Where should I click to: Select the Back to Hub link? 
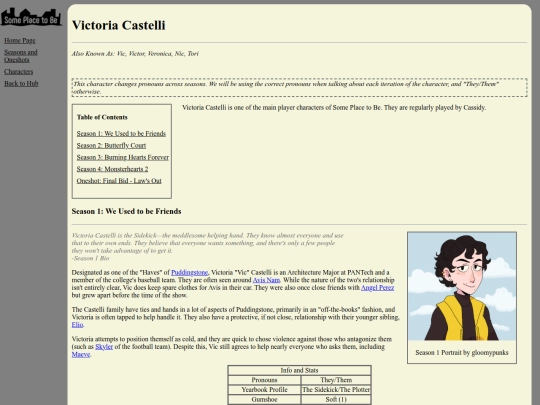(21, 83)
